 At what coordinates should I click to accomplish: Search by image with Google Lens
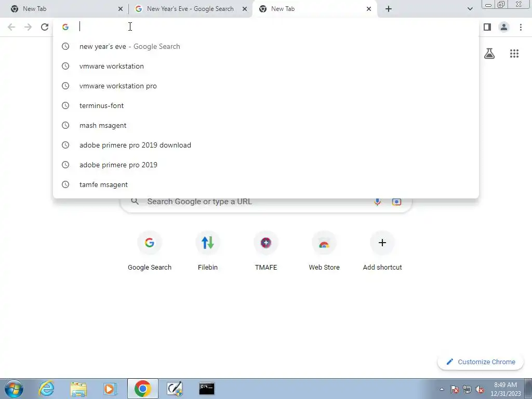[x=396, y=202]
